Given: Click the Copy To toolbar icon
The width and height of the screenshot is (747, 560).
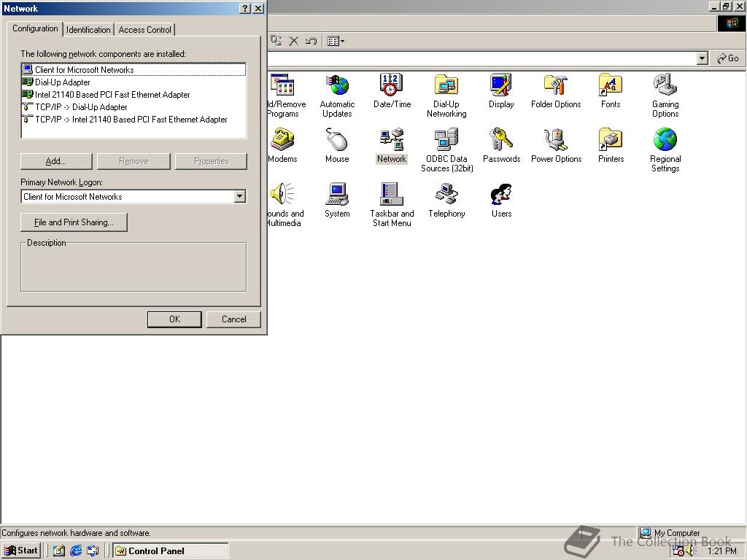Looking at the screenshot, I should (x=276, y=41).
